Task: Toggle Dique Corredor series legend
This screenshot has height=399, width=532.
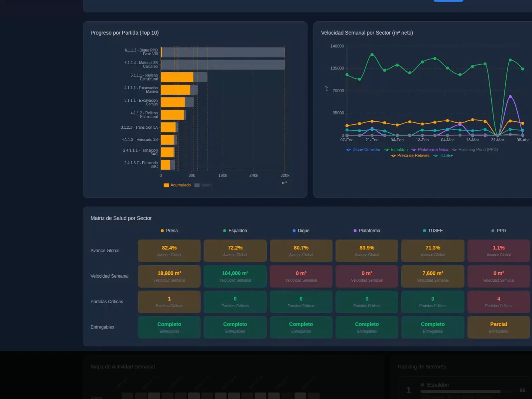Action: [x=363, y=150]
